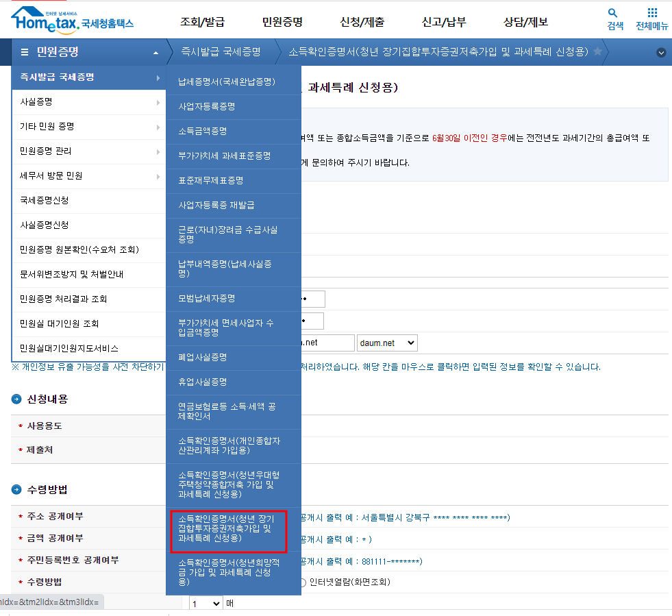672x616 pixels.
Task: Expand the 민원증명 관리 submenu
Action: tap(89, 151)
